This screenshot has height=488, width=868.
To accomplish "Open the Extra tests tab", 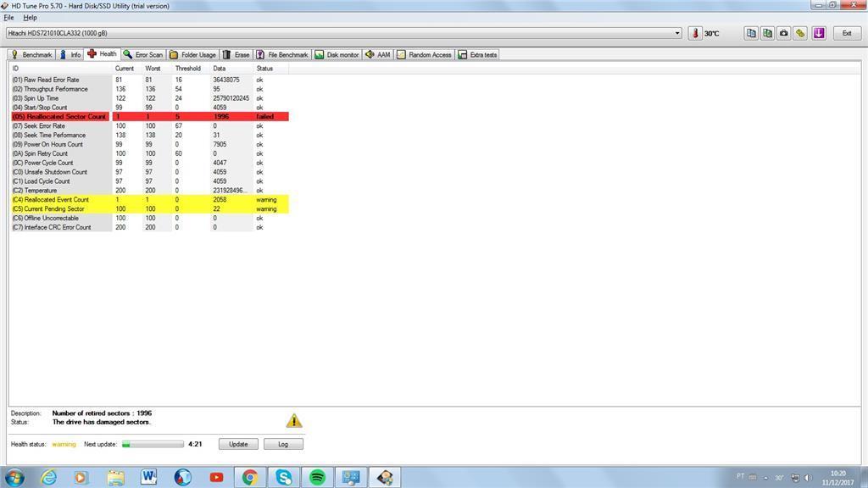I will [478, 55].
